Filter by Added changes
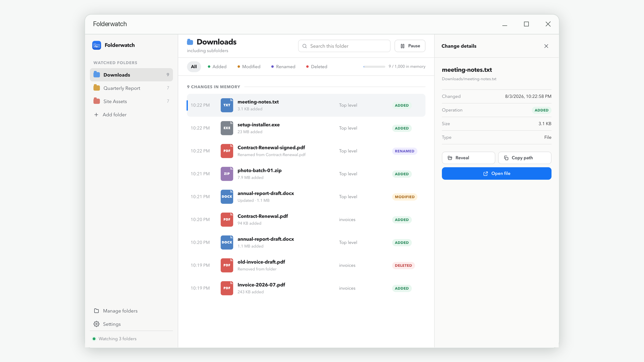Image resolution: width=644 pixels, height=362 pixels. 217,67
